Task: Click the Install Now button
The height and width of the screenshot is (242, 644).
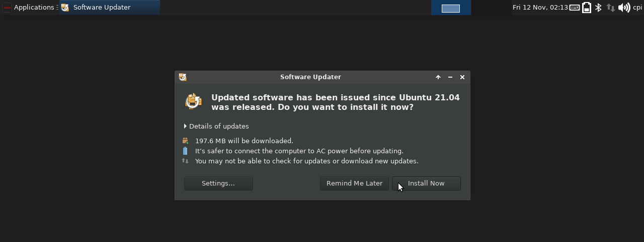Action: click(x=426, y=184)
